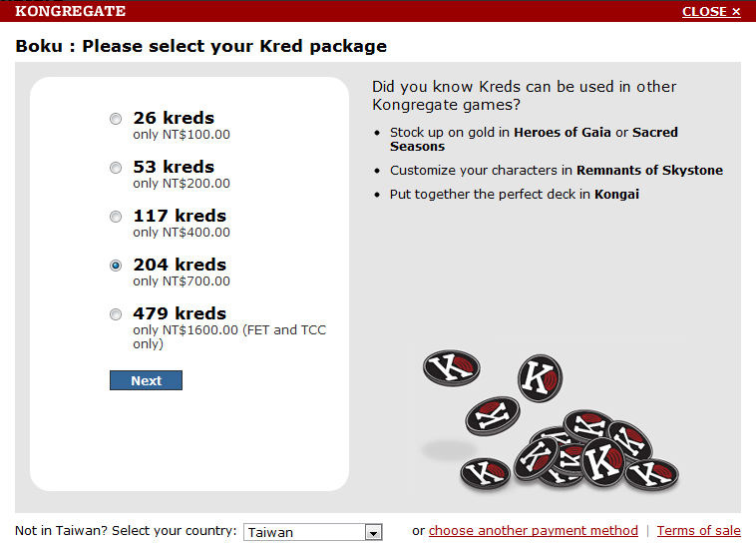This screenshot has height=552, width=756.
Task: Click the NT$700.00 price text
Action: [182, 281]
